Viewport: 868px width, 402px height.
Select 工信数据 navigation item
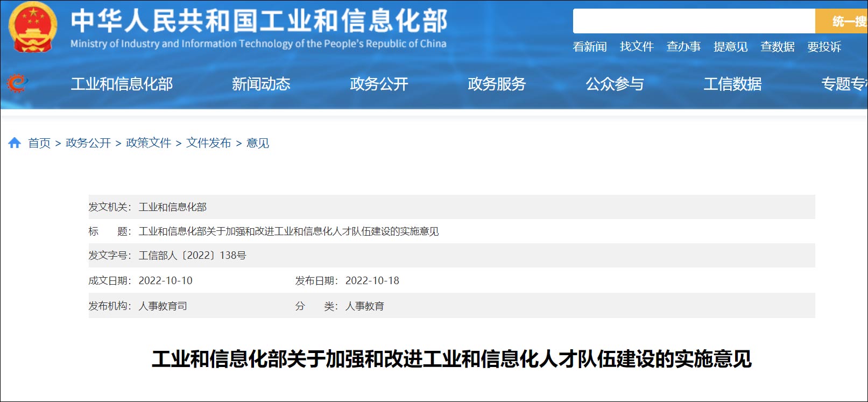(732, 84)
